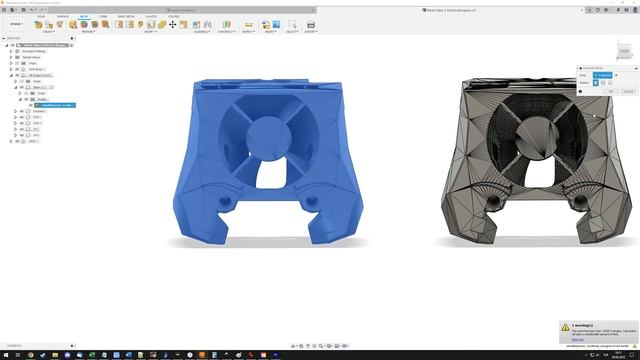The width and height of the screenshot is (640, 360).
Task: Click the third icon in the CREATE group
Action: (x=60, y=24)
